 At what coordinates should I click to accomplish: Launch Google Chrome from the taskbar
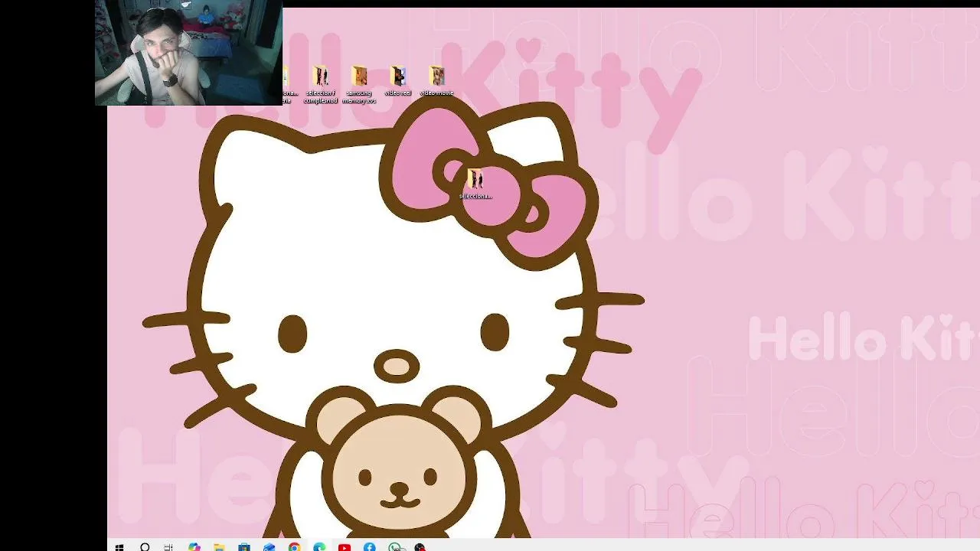click(295, 547)
